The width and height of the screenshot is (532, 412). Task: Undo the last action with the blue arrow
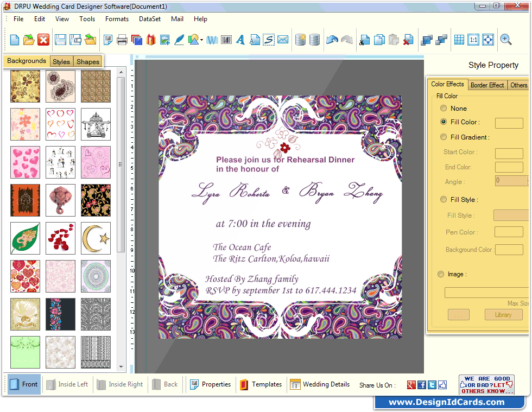[332, 40]
